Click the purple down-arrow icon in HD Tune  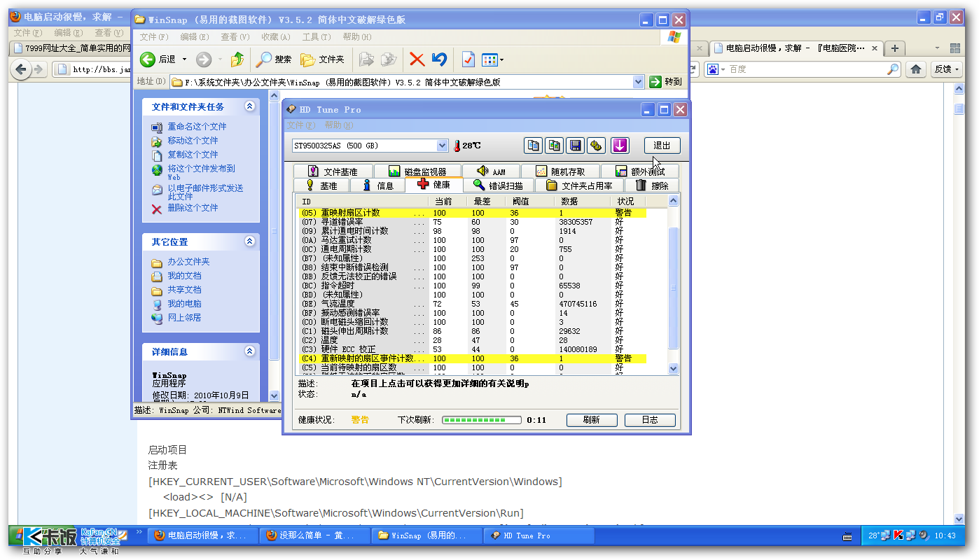point(620,146)
